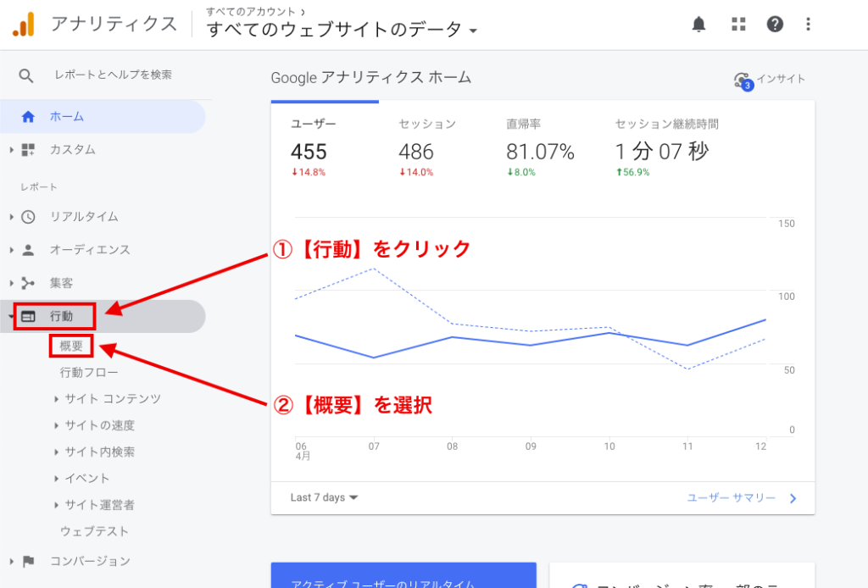
Task: Click the カスタム dashboard icon
Action: [x=28, y=150]
